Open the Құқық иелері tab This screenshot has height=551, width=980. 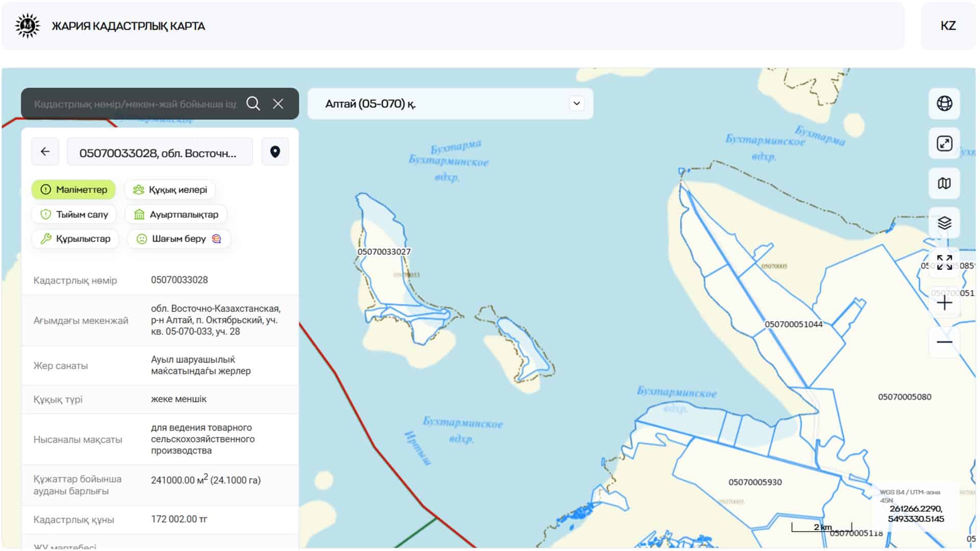pos(170,189)
